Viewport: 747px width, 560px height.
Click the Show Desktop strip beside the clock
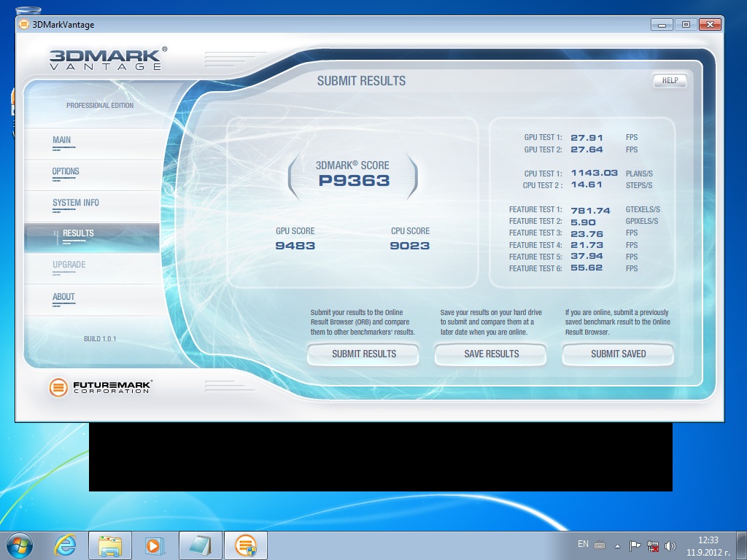click(742, 545)
